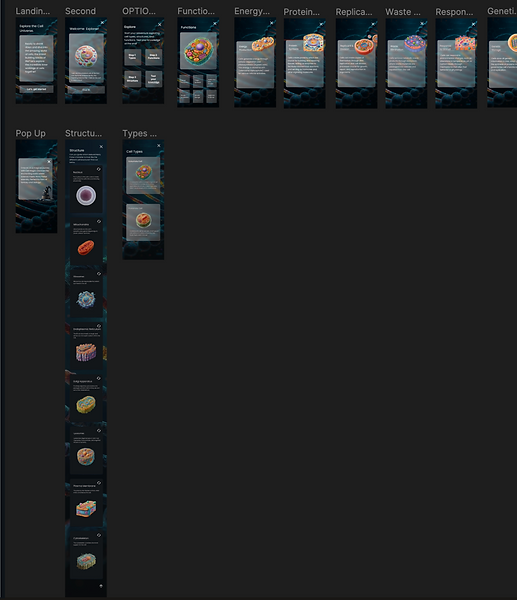Select the endoplasmic reticulum image
This screenshot has width=517, height=600.
(x=86, y=352)
